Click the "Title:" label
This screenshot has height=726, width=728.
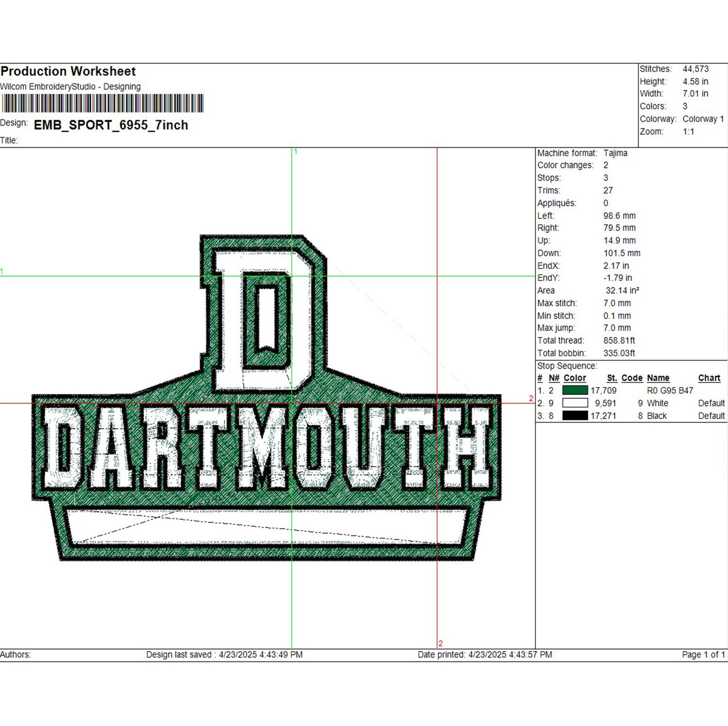[x=9, y=140]
